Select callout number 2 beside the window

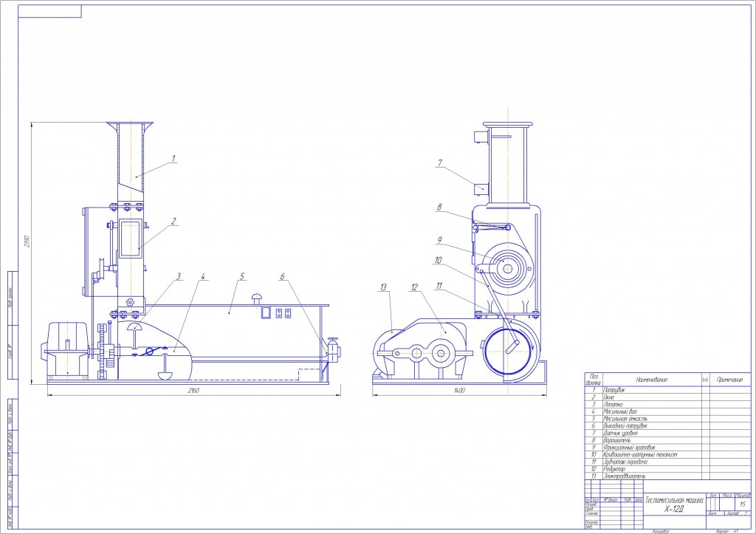click(173, 221)
